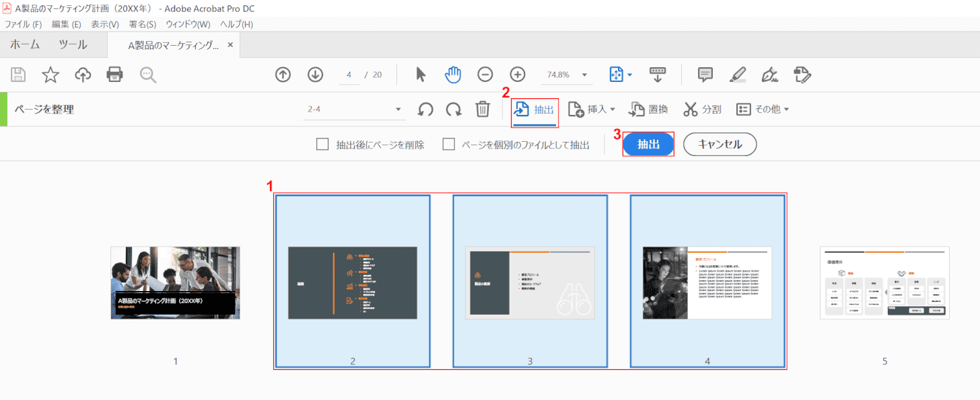Viewport: 980px width, 400px height.
Task: Open the 2-4 page range dropdown
Action: (x=354, y=110)
